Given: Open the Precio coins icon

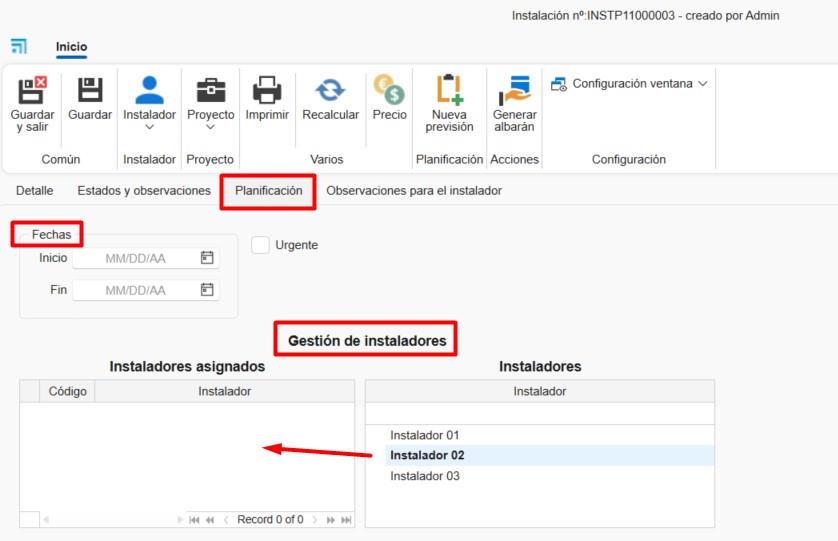Looking at the screenshot, I should click(x=389, y=90).
